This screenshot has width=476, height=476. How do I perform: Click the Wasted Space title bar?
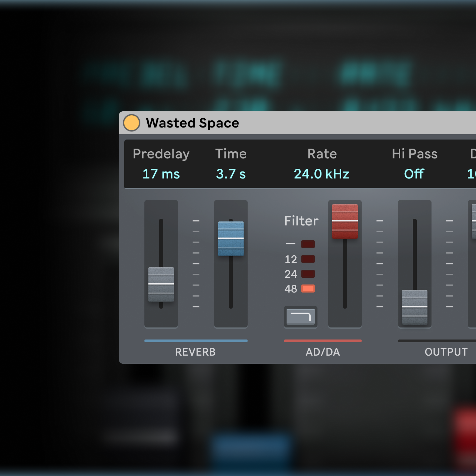[296, 123]
